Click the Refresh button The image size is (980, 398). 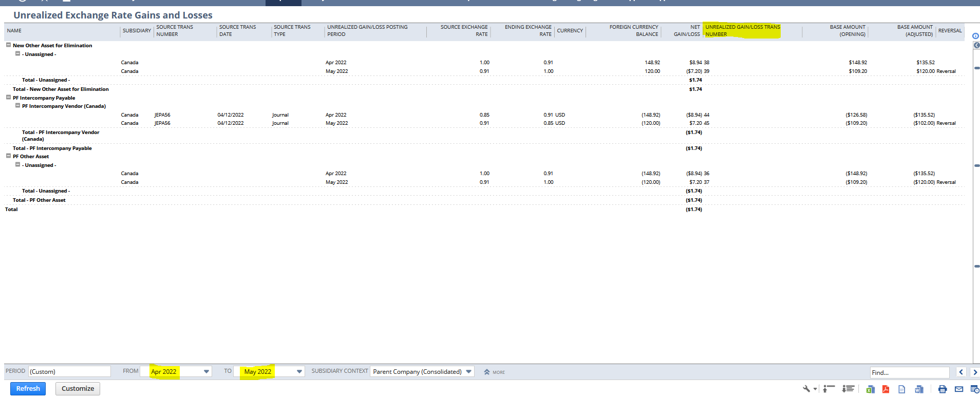point(28,389)
